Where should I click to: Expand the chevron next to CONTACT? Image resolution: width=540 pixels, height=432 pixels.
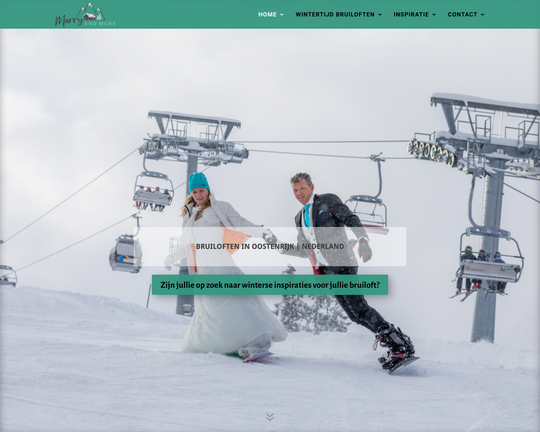coord(482,15)
